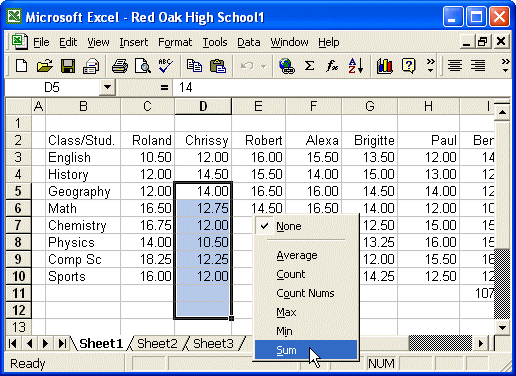Click the next-sheet tab scroll button
The image size is (516, 376).
click(46, 343)
